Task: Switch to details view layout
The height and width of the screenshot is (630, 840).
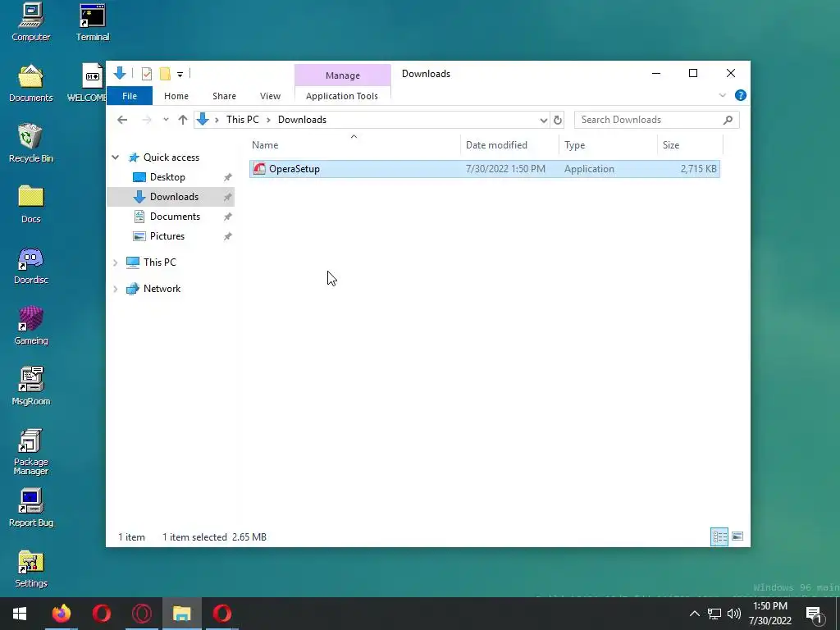Action: pos(719,536)
